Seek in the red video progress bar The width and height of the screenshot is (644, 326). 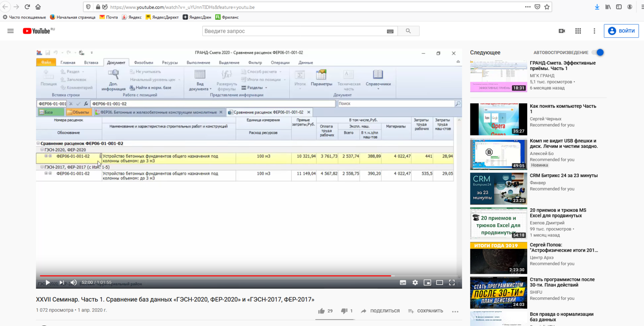point(249,276)
